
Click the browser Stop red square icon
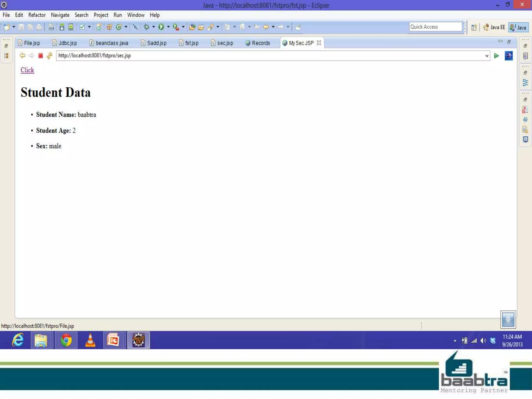tap(41, 56)
